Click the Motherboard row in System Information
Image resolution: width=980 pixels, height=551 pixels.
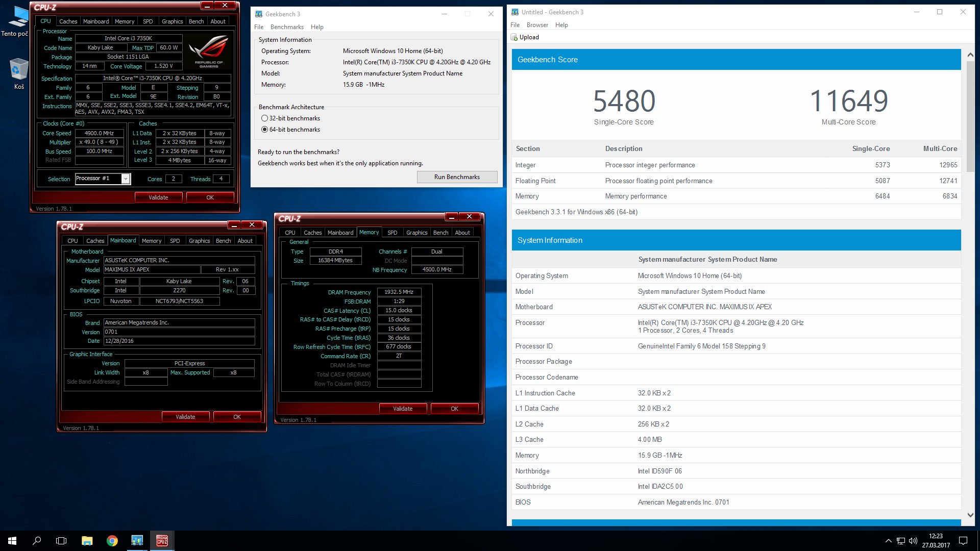[x=736, y=307]
